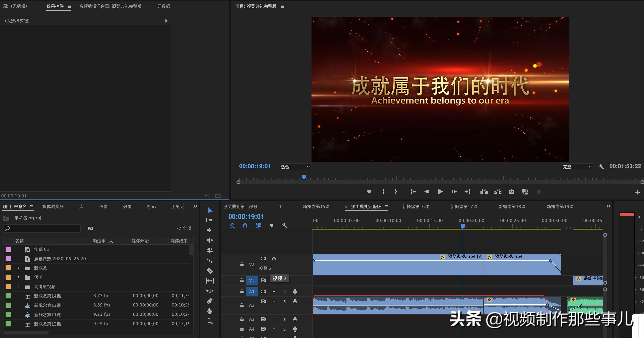Select the Hand tool
Image resolution: width=644 pixels, height=338 pixels.
pyautogui.click(x=210, y=311)
